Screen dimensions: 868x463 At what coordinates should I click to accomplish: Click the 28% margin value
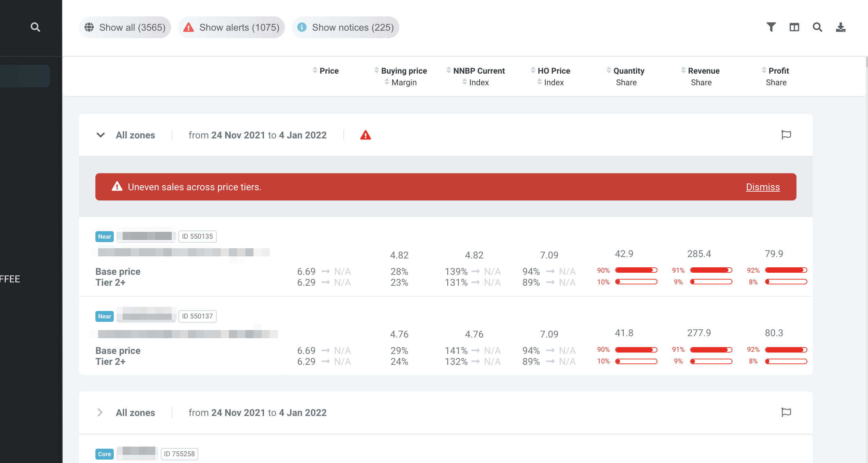tap(399, 271)
